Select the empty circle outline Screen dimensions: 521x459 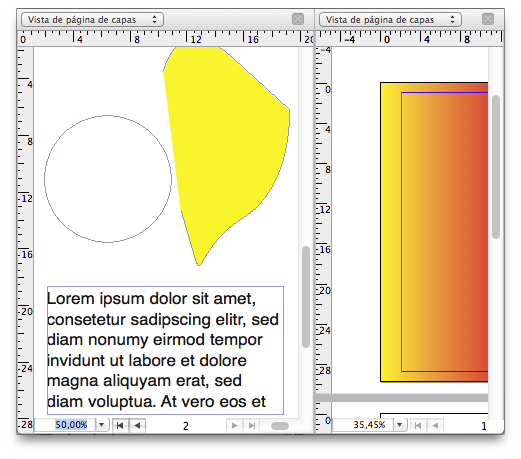click(x=108, y=179)
